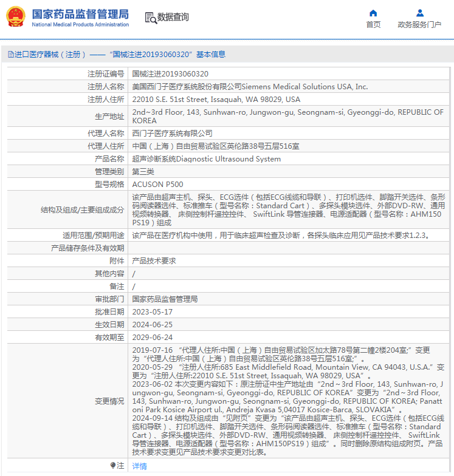This screenshot has width=454, height=476.
Task: Click approval date 2023-05-17
Action: click(152, 312)
